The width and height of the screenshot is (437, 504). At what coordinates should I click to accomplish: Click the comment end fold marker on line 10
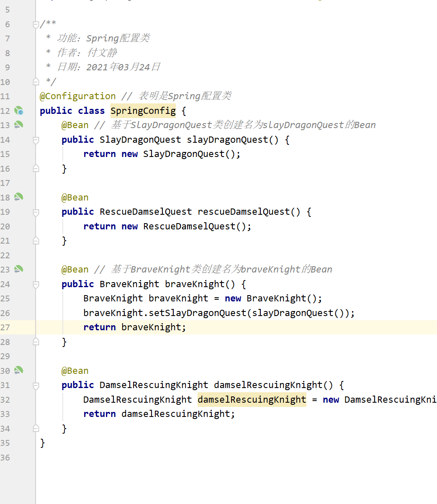[36, 82]
